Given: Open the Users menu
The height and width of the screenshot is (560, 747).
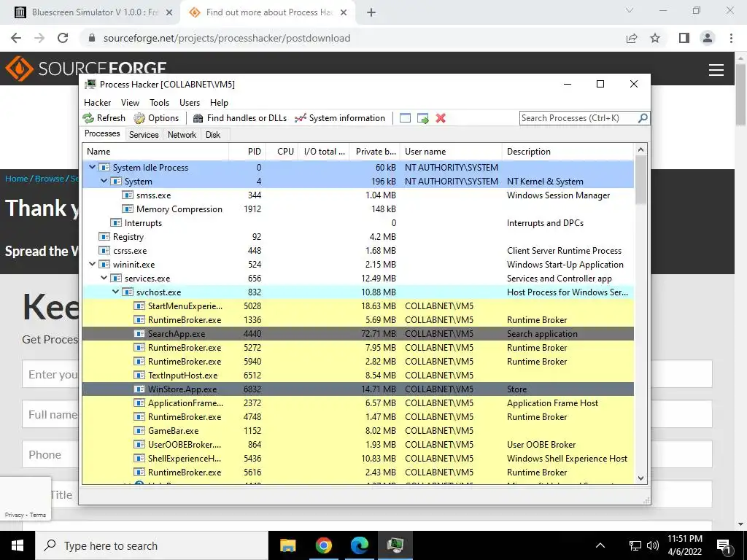Looking at the screenshot, I should (x=190, y=102).
